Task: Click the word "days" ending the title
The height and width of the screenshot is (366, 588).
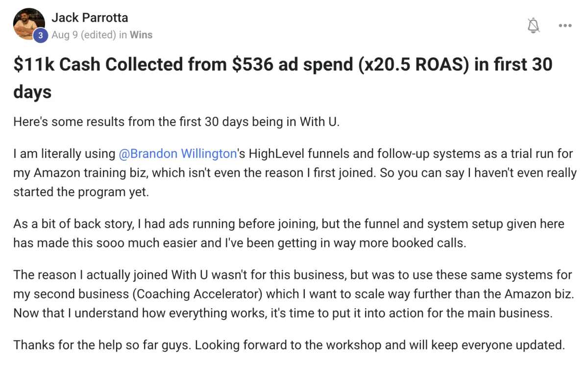Action: [x=32, y=92]
